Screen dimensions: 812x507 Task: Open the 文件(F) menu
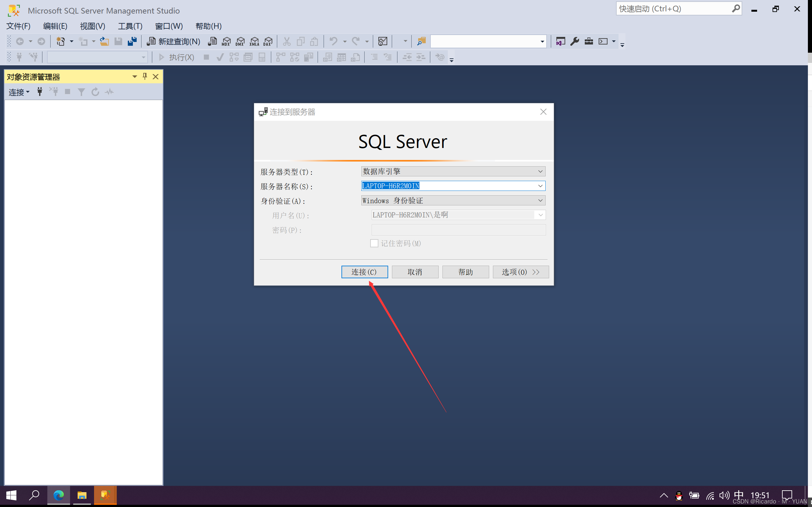[x=18, y=26]
